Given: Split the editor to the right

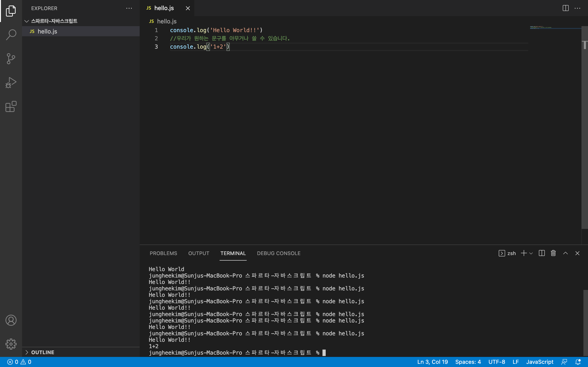Looking at the screenshot, I should point(565,8).
